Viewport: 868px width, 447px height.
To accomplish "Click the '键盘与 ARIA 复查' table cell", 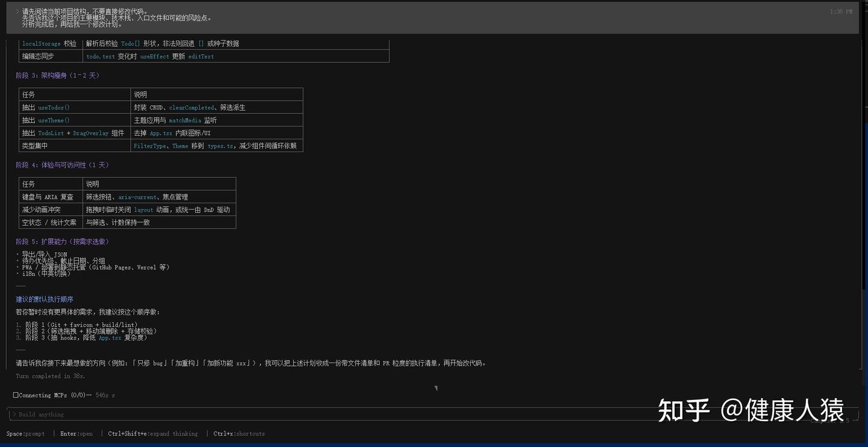I will [51, 197].
